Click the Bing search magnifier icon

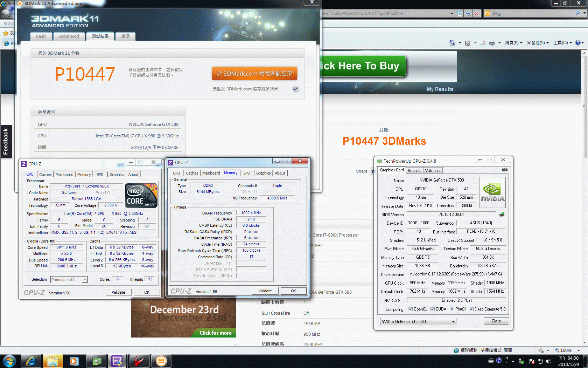coord(577,13)
